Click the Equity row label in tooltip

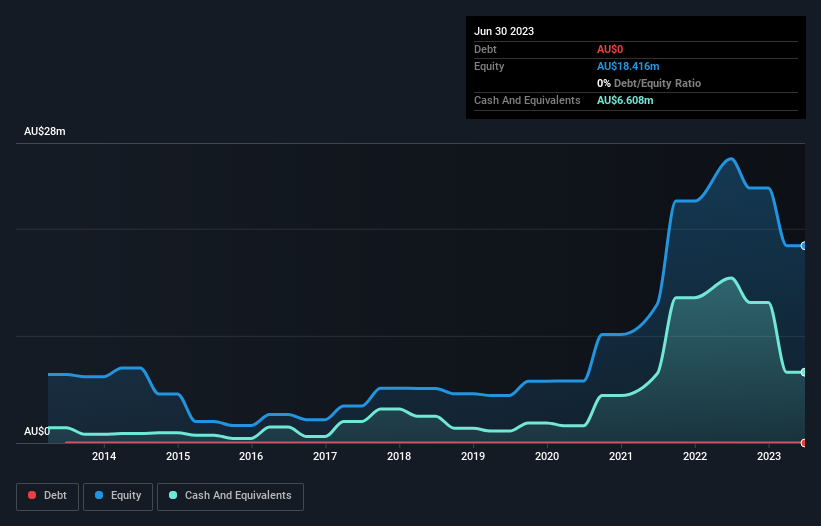point(489,66)
